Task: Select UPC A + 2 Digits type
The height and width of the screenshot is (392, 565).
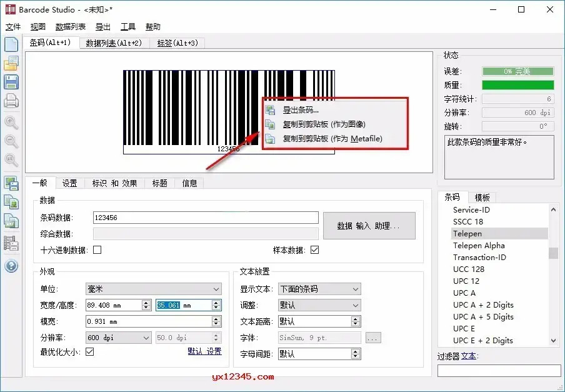Action: (483, 305)
